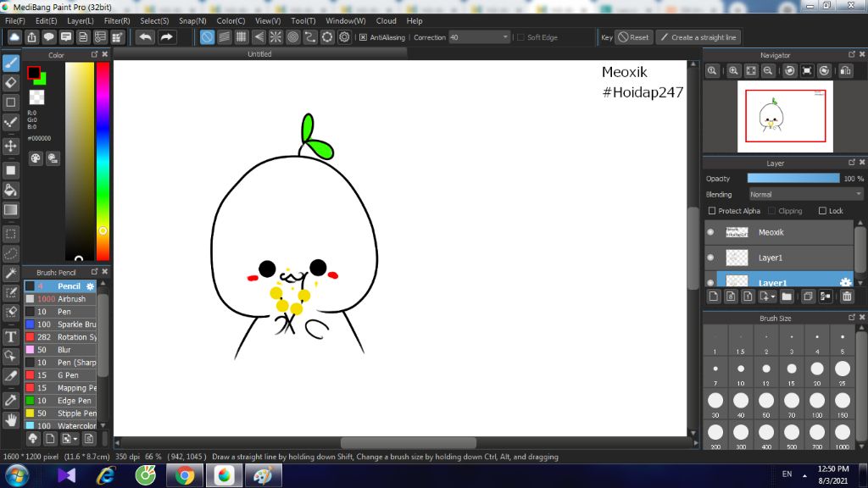The height and width of the screenshot is (488, 868).
Task: Click the Redo arrow
Action: coord(166,37)
